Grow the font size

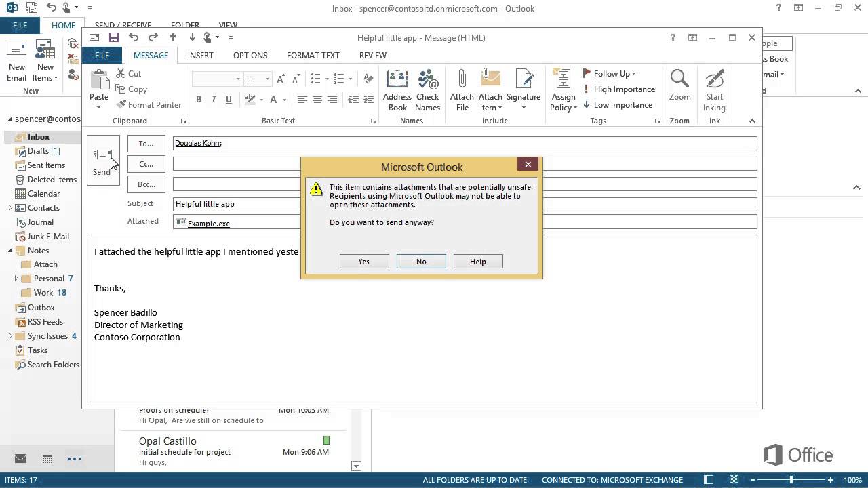pyautogui.click(x=281, y=79)
